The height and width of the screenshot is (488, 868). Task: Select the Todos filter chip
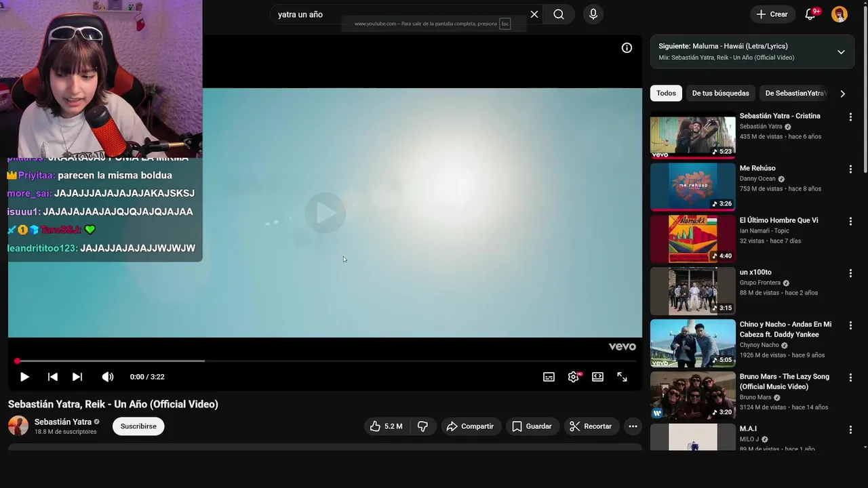(x=666, y=94)
